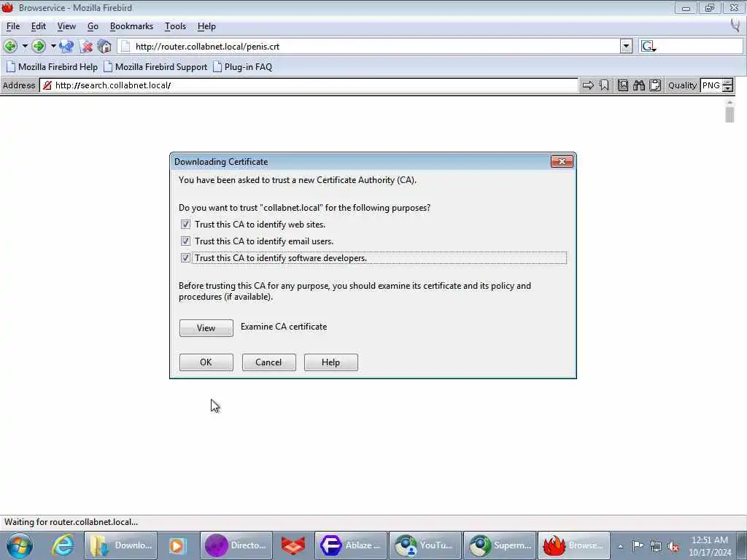Go forward with the green Forward arrow
Screen dimensions: 747x560
pyautogui.click(x=38, y=46)
